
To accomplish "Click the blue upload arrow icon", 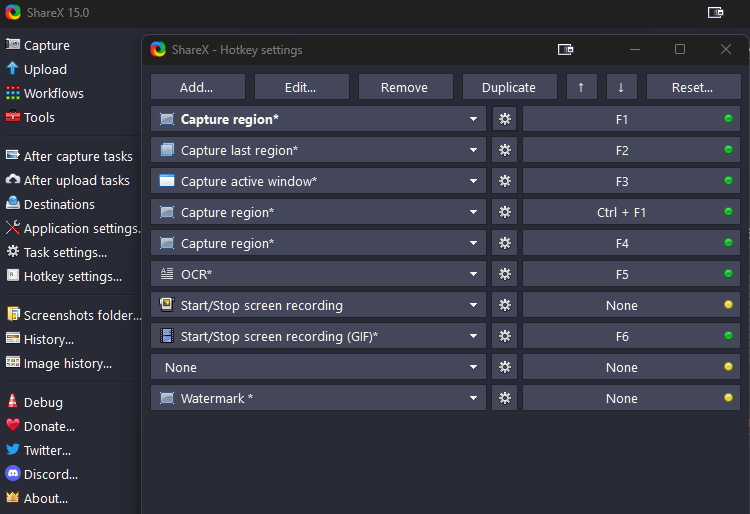I will pyautogui.click(x=13, y=68).
